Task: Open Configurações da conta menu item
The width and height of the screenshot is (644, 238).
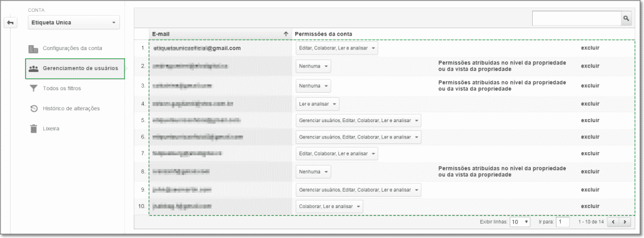Action: coord(73,48)
